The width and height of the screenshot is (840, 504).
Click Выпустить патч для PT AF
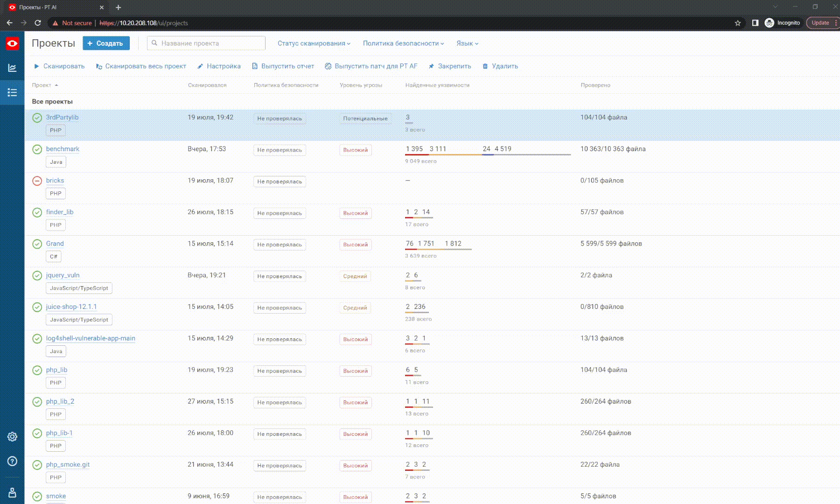pos(371,66)
